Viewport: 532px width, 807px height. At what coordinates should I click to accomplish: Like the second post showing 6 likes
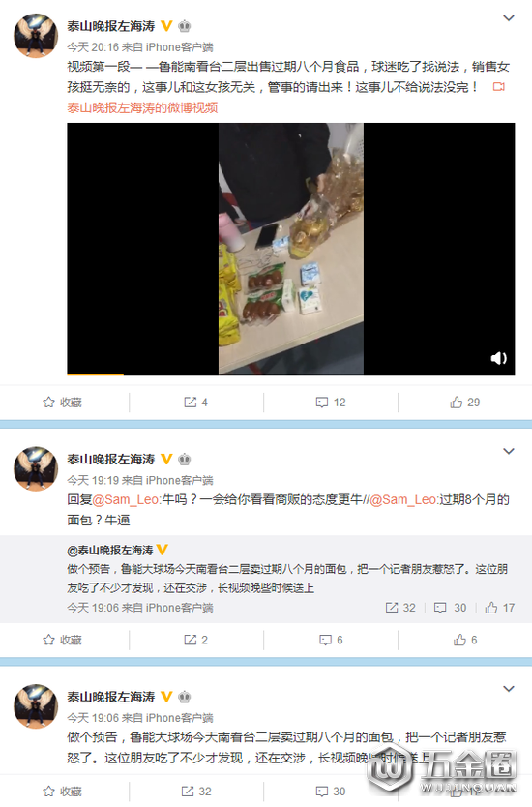coord(465,640)
